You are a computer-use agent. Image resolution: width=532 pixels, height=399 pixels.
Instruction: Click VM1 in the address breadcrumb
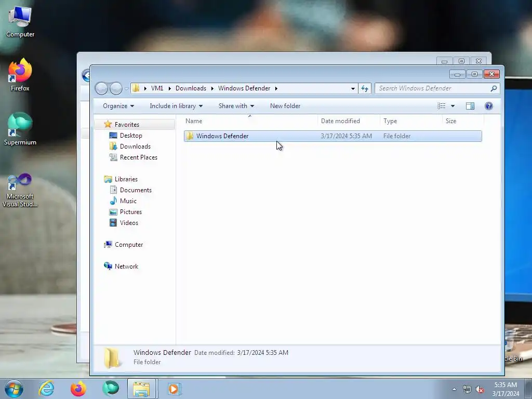tap(157, 88)
